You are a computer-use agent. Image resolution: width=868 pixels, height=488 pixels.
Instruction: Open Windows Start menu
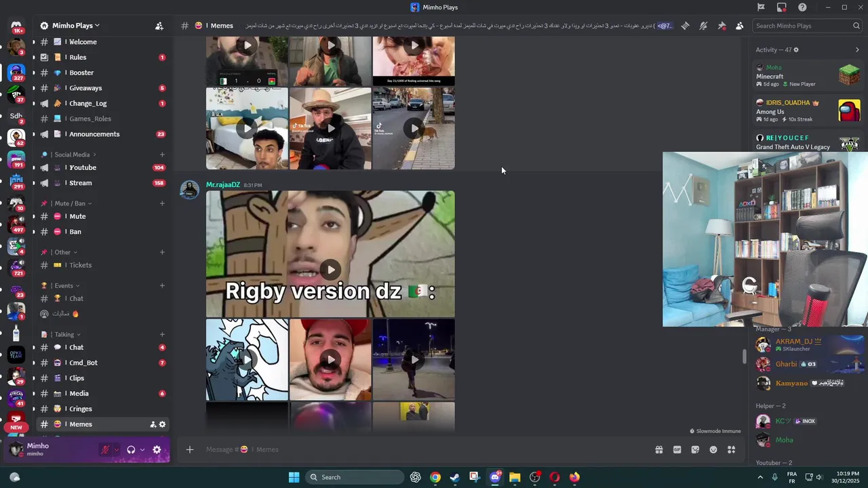pyautogui.click(x=294, y=477)
